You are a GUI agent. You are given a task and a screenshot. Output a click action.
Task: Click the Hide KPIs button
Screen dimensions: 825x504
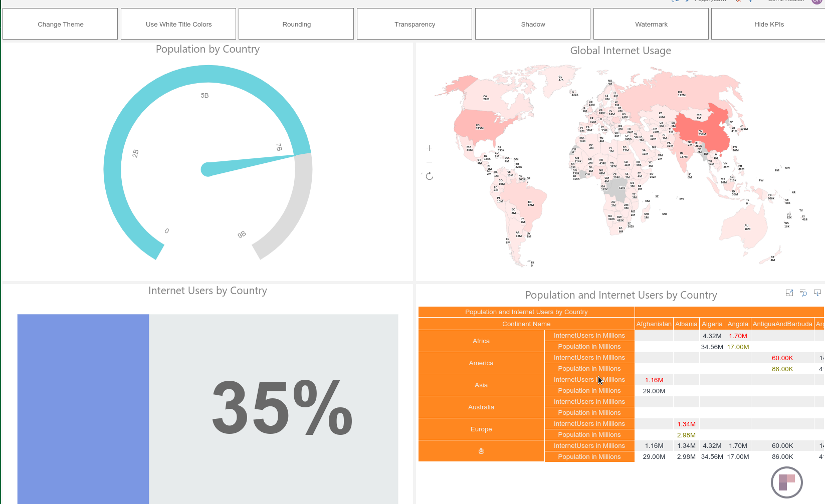pos(769,24)
